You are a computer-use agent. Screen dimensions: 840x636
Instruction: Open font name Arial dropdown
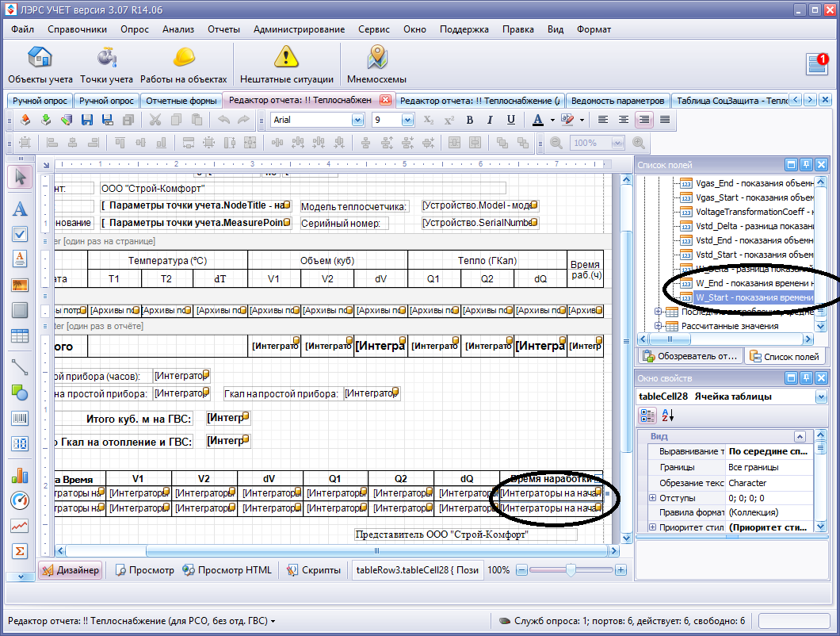358,120
